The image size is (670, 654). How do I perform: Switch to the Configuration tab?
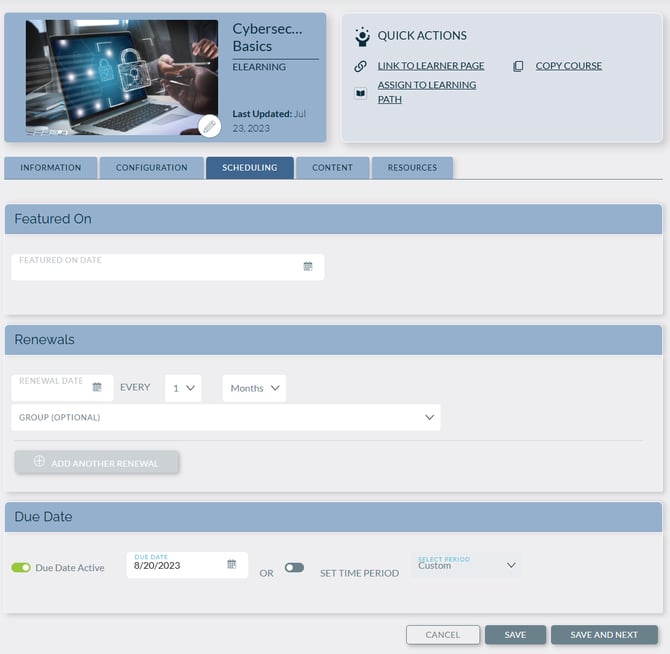151,168
